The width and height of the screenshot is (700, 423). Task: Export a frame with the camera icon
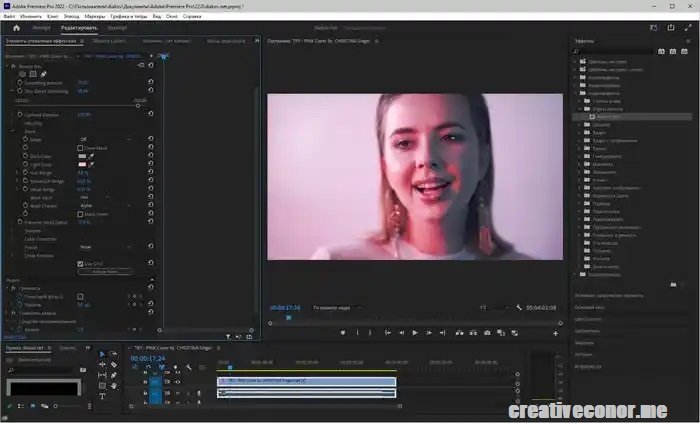(x=487, y=333)
